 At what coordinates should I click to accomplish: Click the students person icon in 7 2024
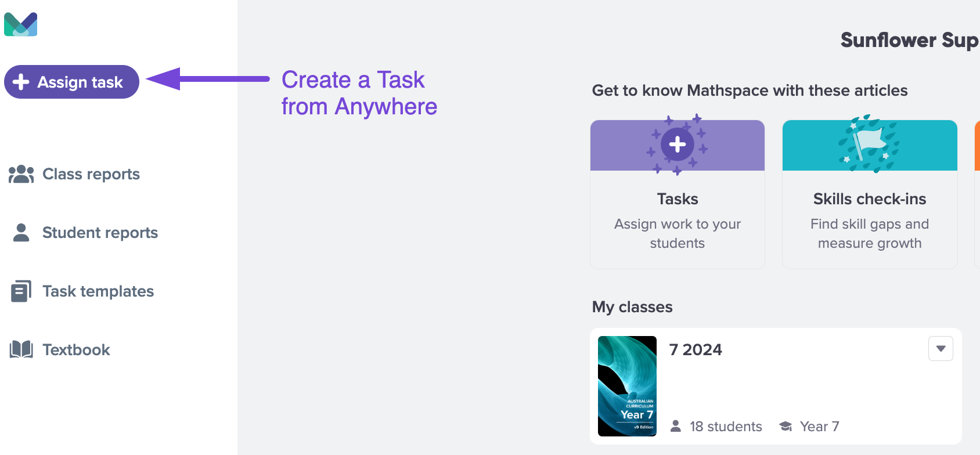(676, 426)
